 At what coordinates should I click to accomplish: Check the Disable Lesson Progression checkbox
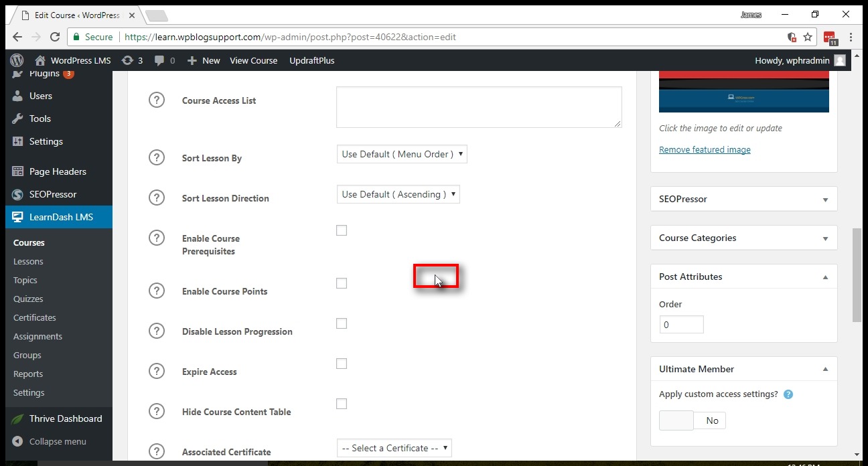342,323
